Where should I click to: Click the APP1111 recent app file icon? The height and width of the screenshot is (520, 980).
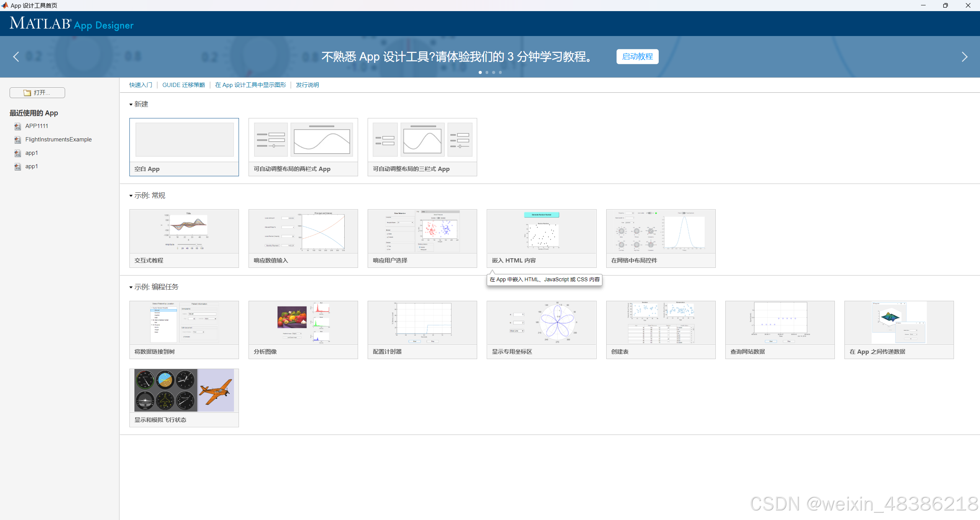click(18, 126)
